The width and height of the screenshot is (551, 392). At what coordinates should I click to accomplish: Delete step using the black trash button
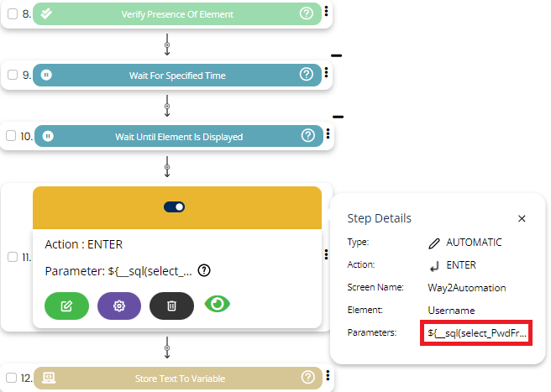pyautogui.click(x=171, y=306)
